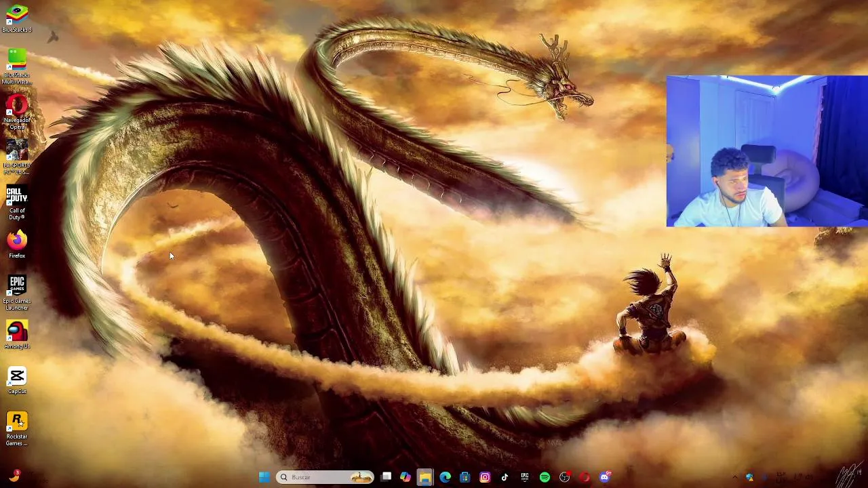Open TikTok from the taskbar
The image size is (868, 488).
505,477
